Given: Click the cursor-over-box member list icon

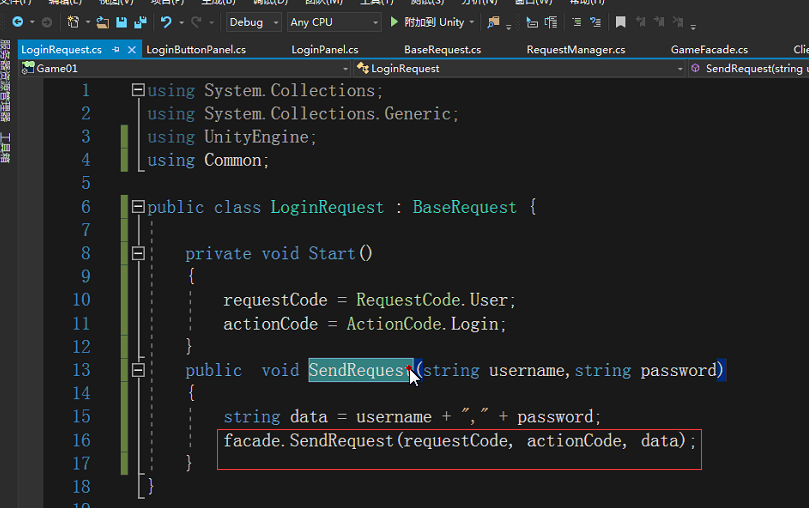Looking at the screenshot, I should [x=531, y=22].
